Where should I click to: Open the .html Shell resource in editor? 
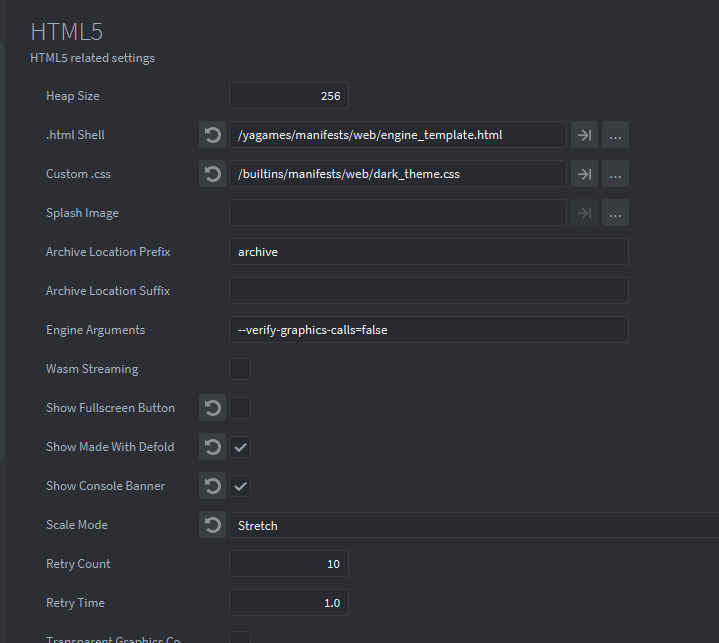[583, 135]
